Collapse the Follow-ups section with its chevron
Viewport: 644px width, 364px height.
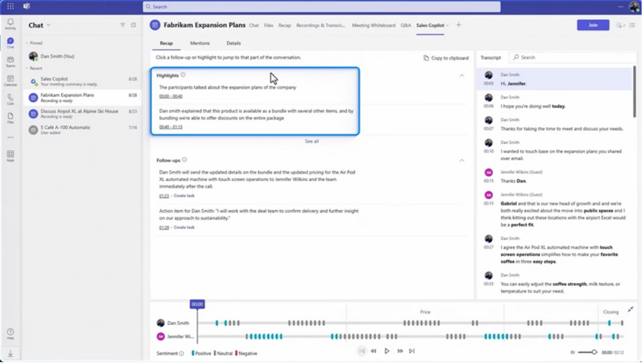462,160
